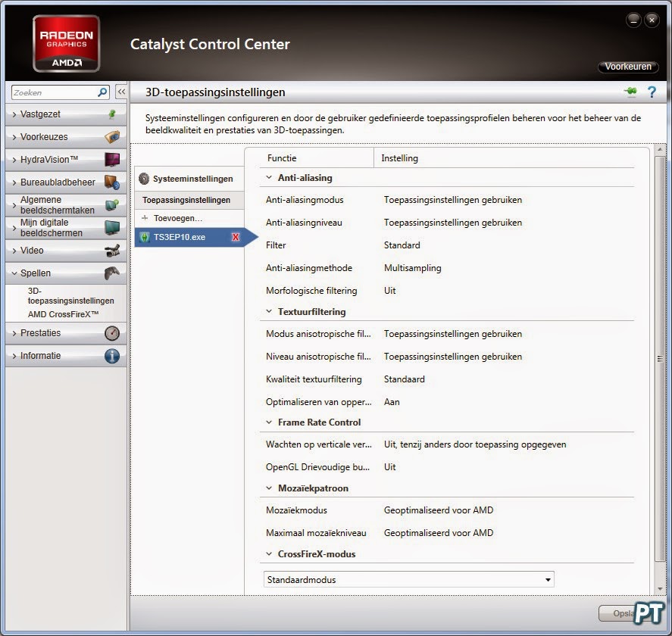This screenshot has height=636, width=672.
Task: Click the scrollbar down arrow
Action: (x=660, y=589)
